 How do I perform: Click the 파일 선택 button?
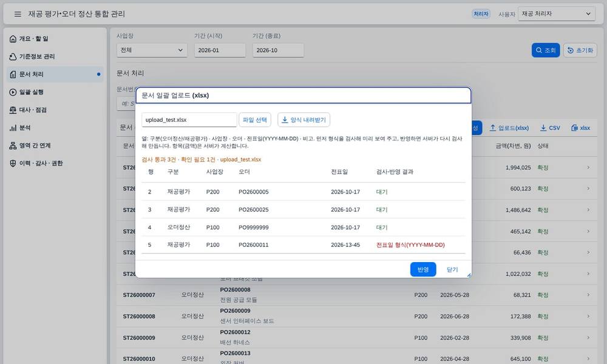coord(255,120)
